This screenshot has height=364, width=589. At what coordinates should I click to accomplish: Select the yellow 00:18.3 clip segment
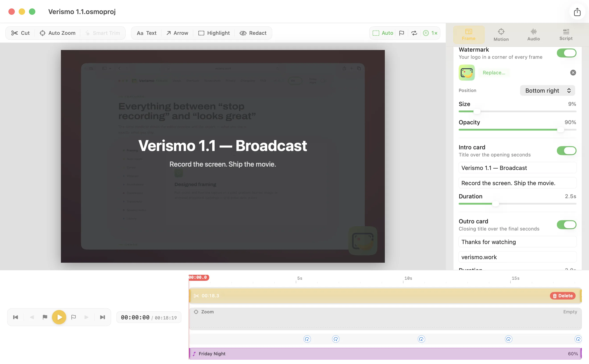click(x=385, y=296)
